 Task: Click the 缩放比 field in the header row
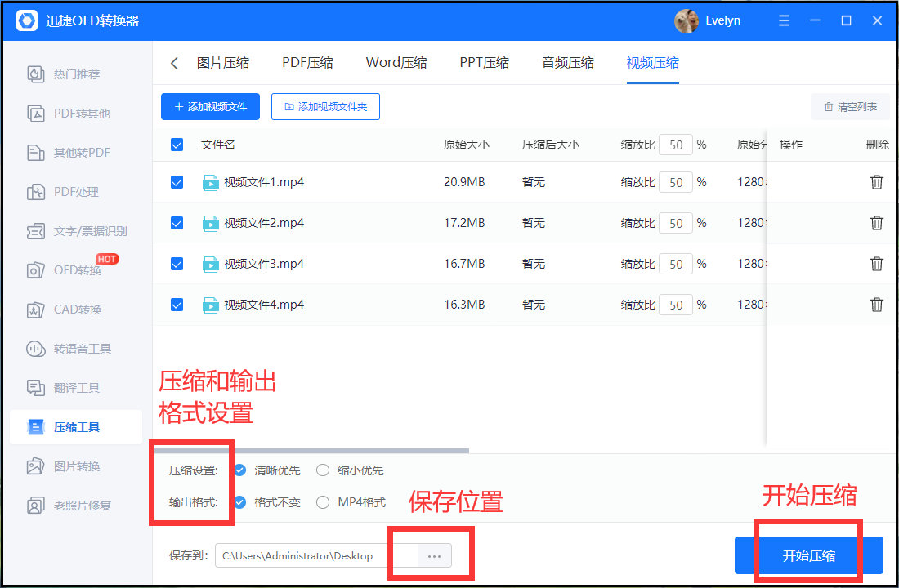click(676, 145)
